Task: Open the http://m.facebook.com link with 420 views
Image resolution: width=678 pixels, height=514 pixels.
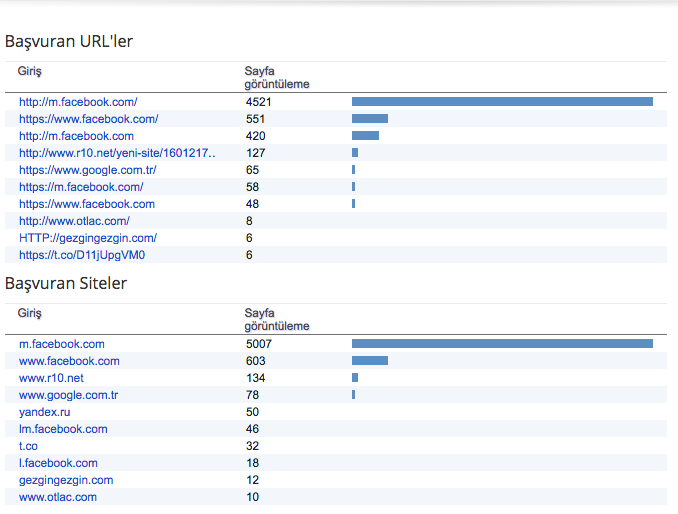Action: click(x=76, y=136)
